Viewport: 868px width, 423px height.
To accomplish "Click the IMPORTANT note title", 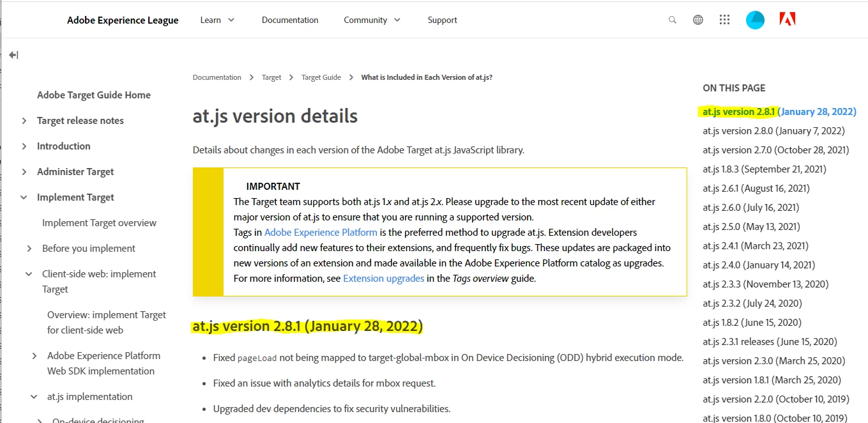I will 273,187.
